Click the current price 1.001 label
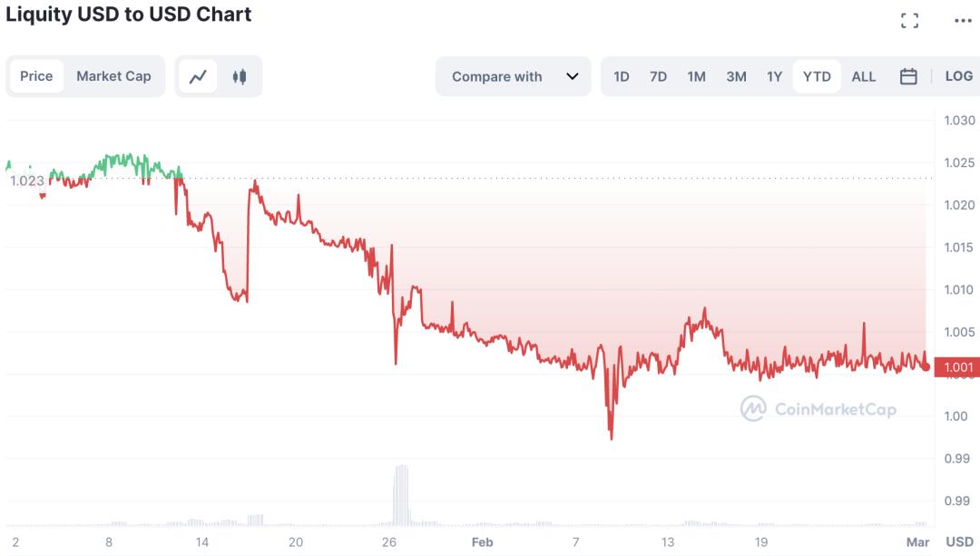Image resolution: width=980 pixels, height=556 pixels. pyautogui.click(x=958, y=367)
